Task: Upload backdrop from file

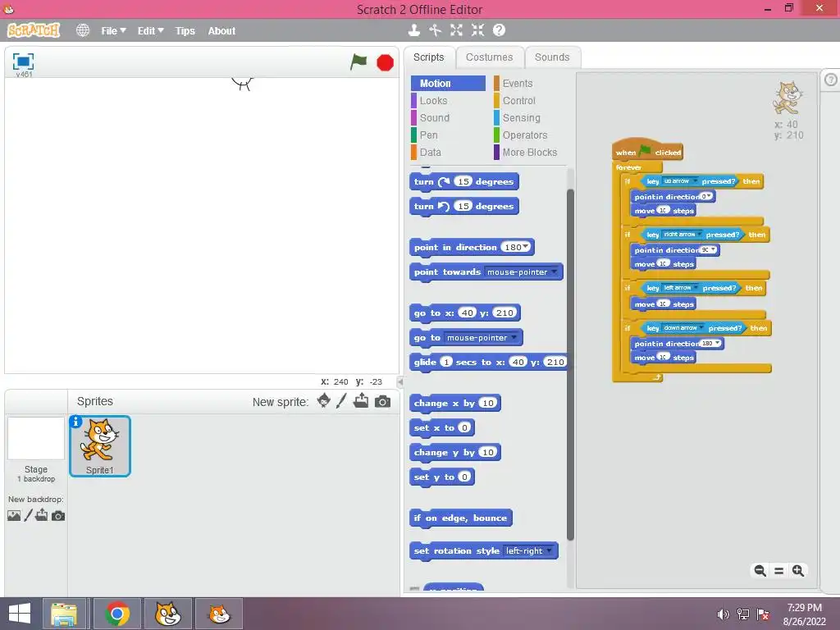Action: click(x=42, y=515)
